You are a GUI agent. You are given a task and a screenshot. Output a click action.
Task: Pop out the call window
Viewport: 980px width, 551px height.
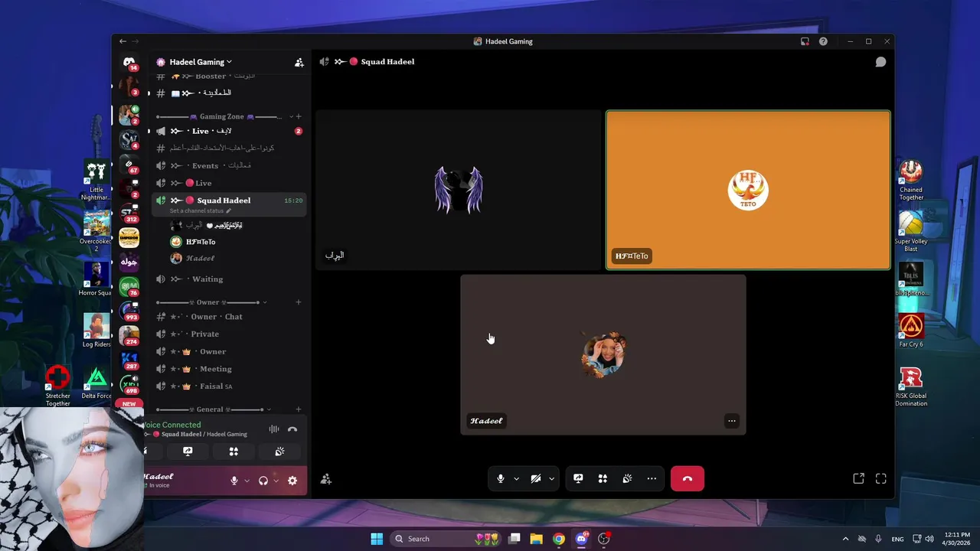[858, 478]
